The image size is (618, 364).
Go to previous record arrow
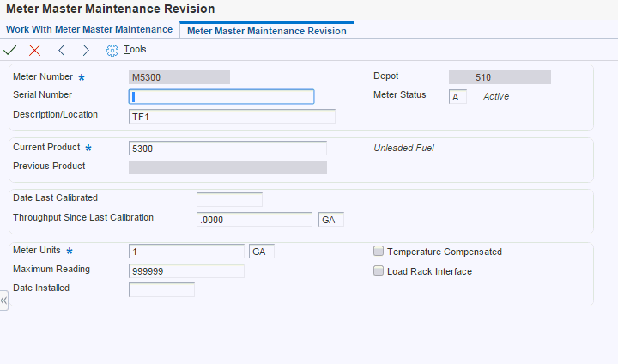click(62, 51)
